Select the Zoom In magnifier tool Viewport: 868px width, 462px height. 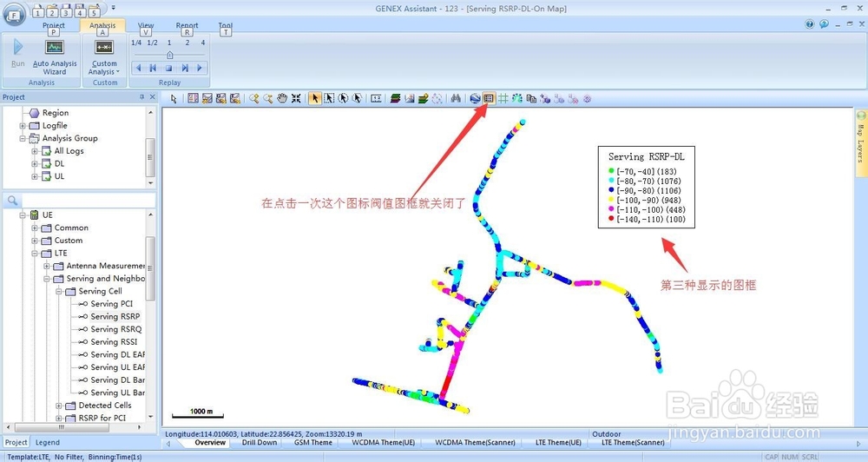tap(253, 99)
